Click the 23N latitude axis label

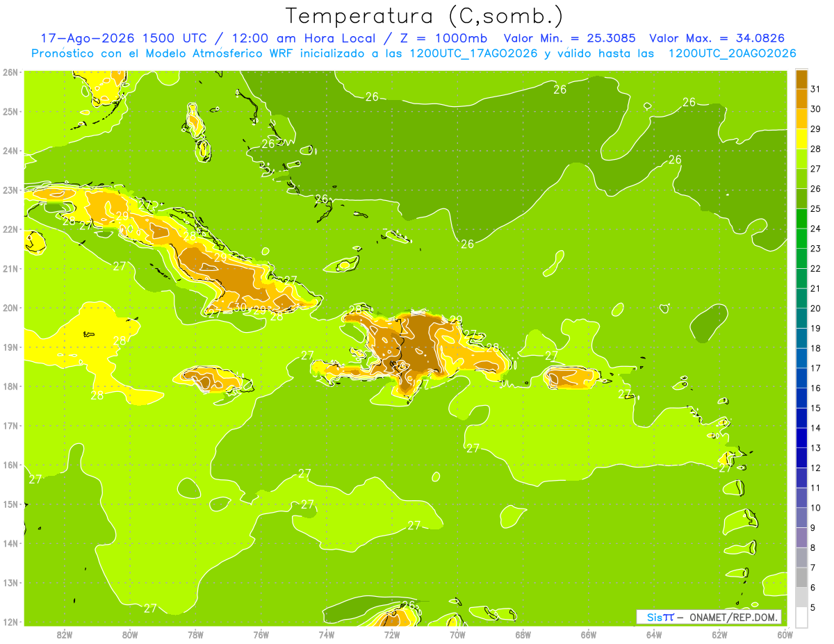pos(10,190)
